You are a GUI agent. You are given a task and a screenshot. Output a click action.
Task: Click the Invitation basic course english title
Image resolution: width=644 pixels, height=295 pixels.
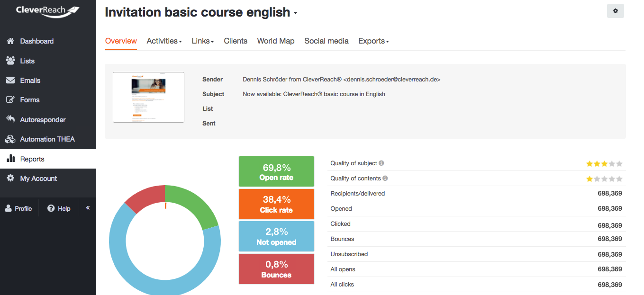coord(197,12)
